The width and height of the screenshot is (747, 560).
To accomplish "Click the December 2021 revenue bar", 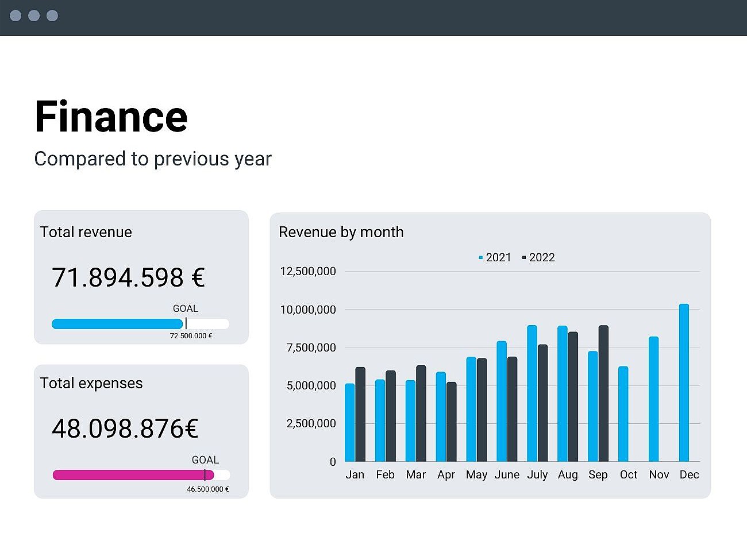I will [x=684, y=382].
